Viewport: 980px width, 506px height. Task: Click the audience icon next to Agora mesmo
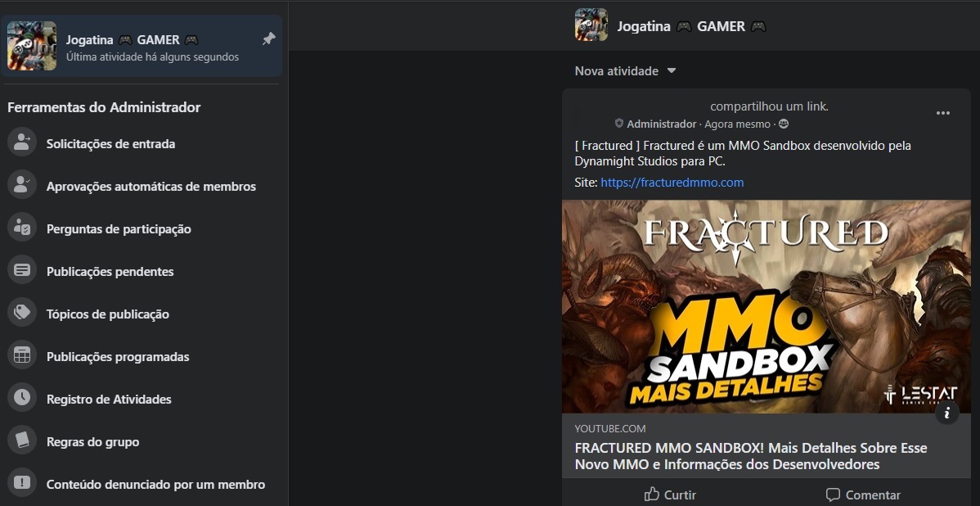pos(784,124)
